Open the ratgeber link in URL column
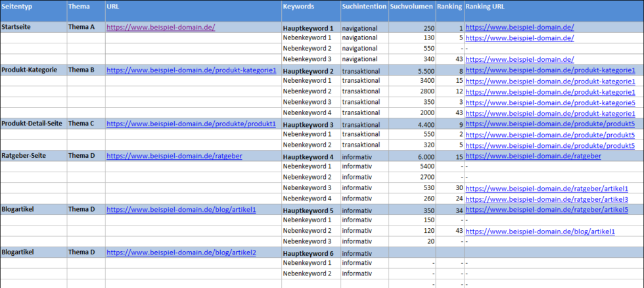 [x=174, y=156]
